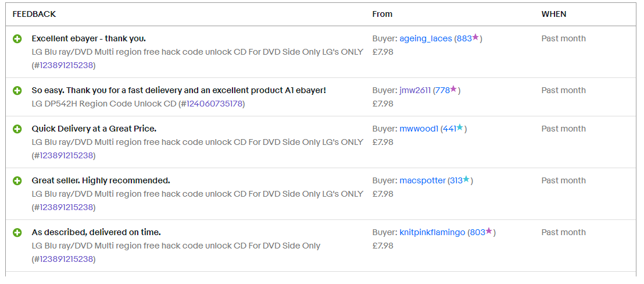Image resolution: width=644 pixels, height=284 pixels.
Task: View feedback score 803 for knitpinkflamingo
Action: click(478, 233)
